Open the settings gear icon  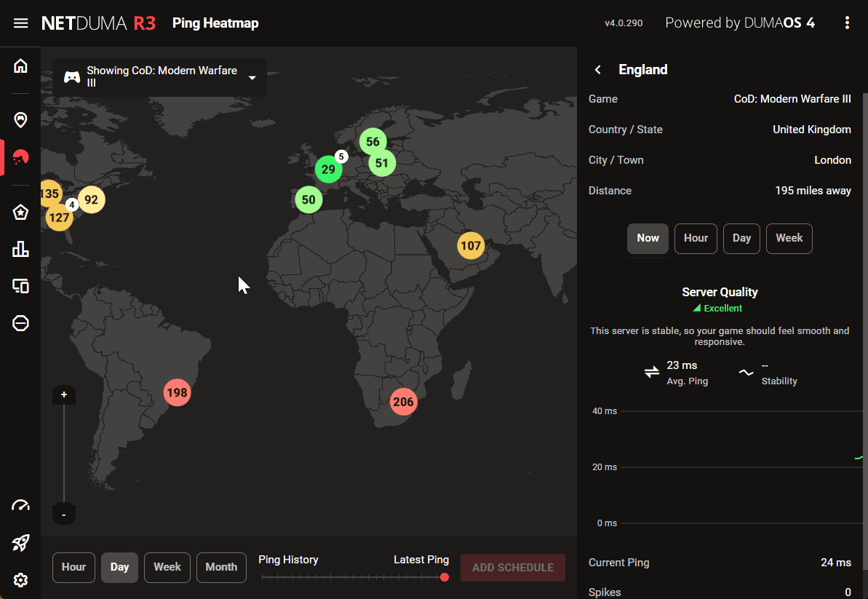[x=20, y=580]
